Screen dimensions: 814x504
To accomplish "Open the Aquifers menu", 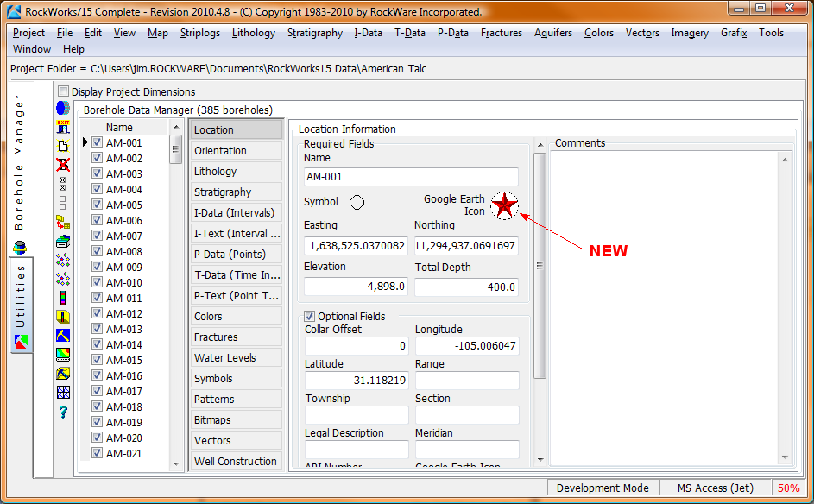I will point(552,33).
